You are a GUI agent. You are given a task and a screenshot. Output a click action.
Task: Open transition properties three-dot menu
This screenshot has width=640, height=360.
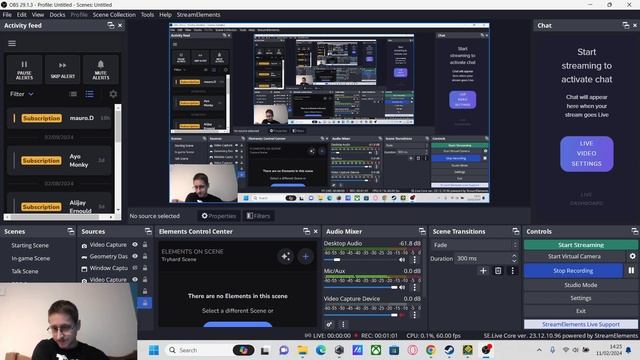tap(513, 271)
